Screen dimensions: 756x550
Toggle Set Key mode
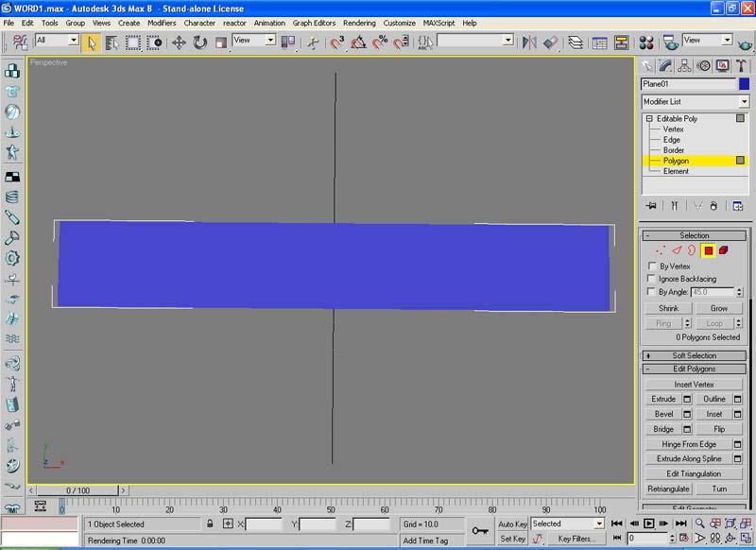pyautogui.click(x=512, y=539)
